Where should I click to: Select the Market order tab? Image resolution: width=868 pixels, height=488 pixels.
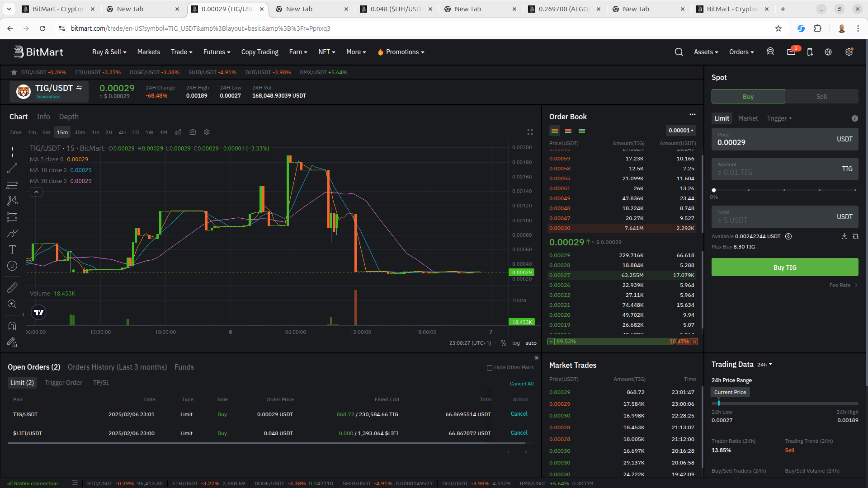748,118
